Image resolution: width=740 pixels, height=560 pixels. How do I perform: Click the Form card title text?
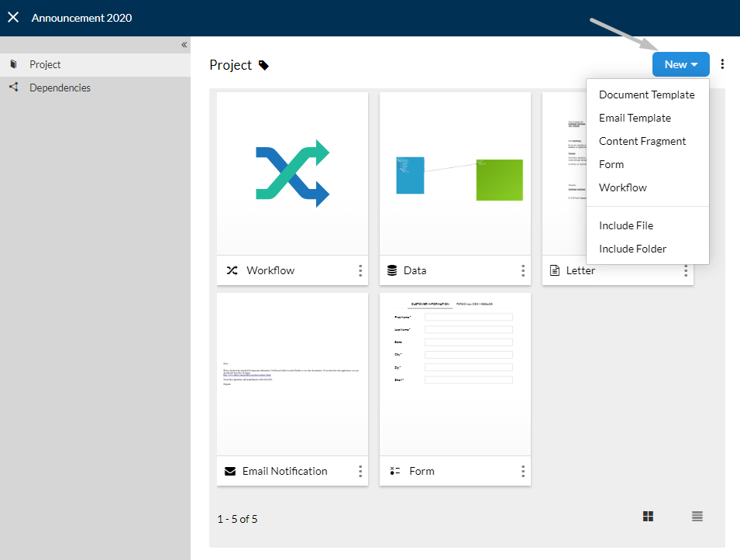click(x=422, y=471)
